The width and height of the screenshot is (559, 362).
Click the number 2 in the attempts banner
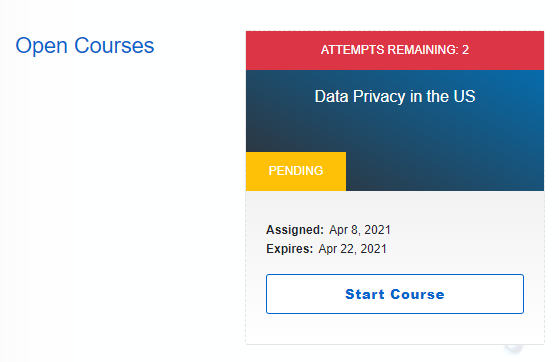[x=465, y=50]
